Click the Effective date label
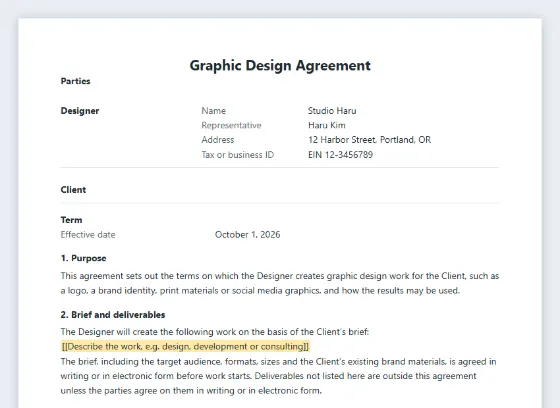Screen dimensions: 560x408 pyautogui.click(x=88, y=235)
